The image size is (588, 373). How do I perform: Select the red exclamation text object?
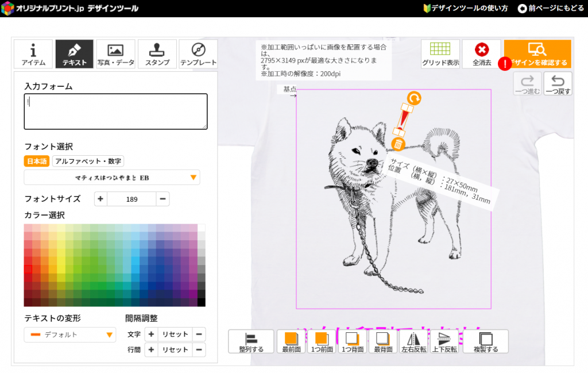pos(403,121)
